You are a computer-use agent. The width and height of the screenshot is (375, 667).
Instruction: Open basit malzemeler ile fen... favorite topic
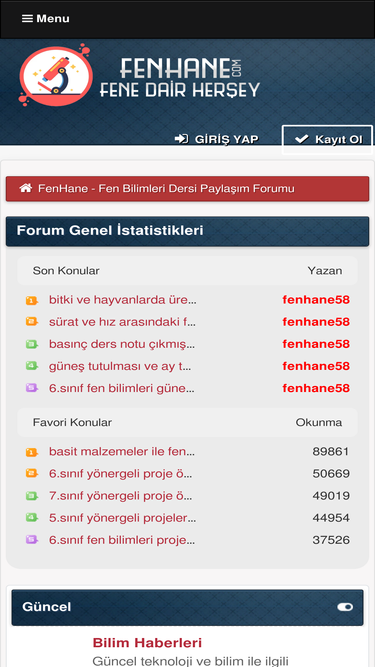click(122, 451)
